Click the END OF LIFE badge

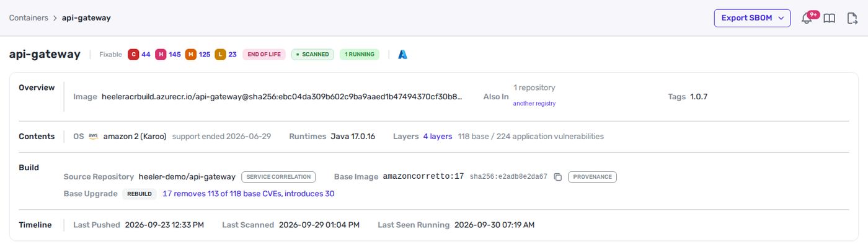pos(264,55)
